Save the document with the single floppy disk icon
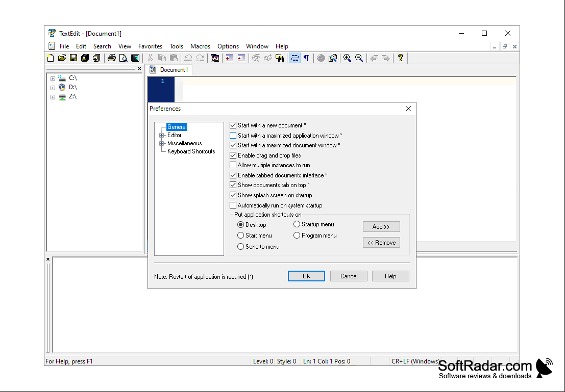The width and height of the screenshot is (565, 392). coord(73,58)
